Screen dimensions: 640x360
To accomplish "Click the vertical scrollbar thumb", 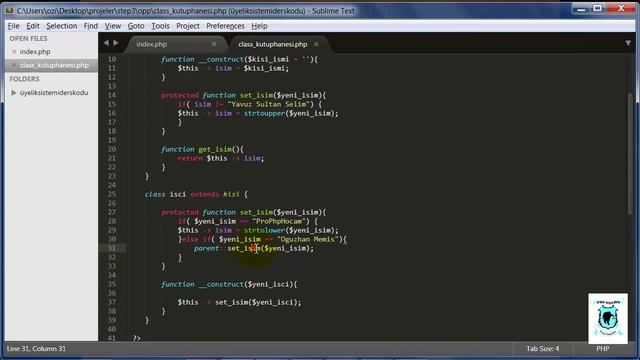I will coord(630,153).
